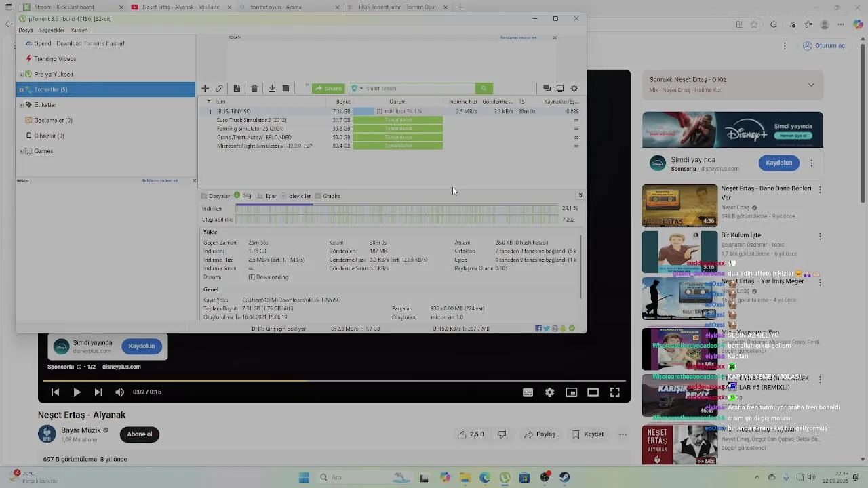
Task: Skip to the next YouTube video
Action: click(98, 392)
